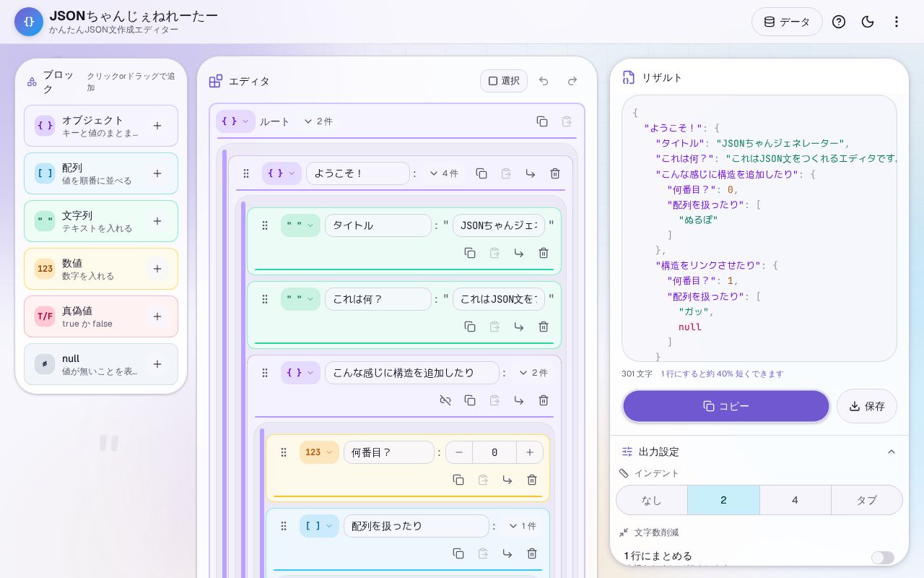Open string type dropdown of これは何？

tap(300, 299)
